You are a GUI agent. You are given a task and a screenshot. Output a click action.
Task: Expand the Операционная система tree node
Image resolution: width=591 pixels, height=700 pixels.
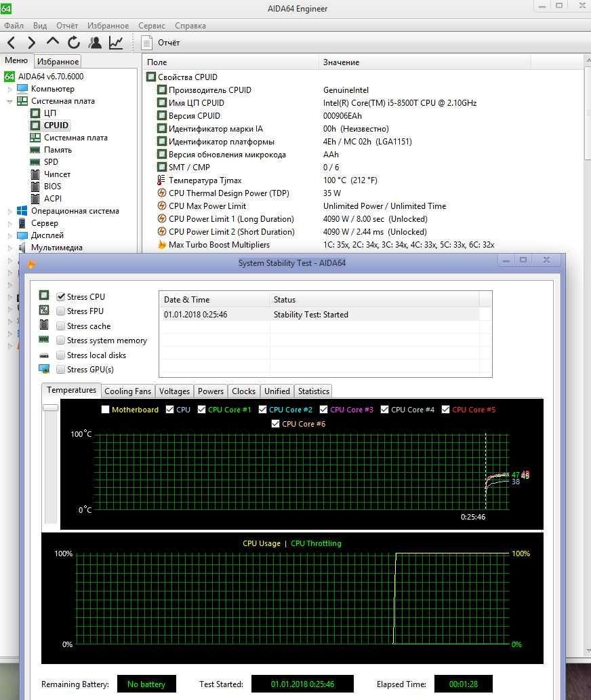click(9, 211)
